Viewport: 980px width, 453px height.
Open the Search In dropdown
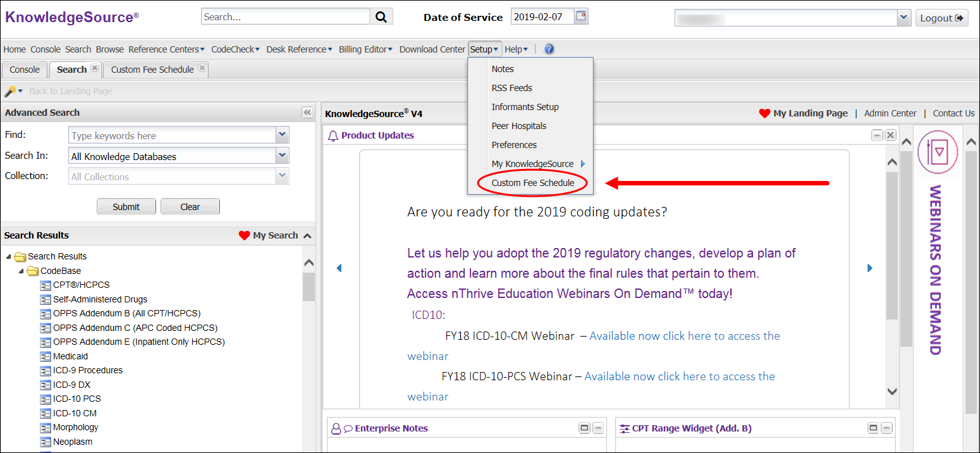pyautogui.click(x=282, y=156)
